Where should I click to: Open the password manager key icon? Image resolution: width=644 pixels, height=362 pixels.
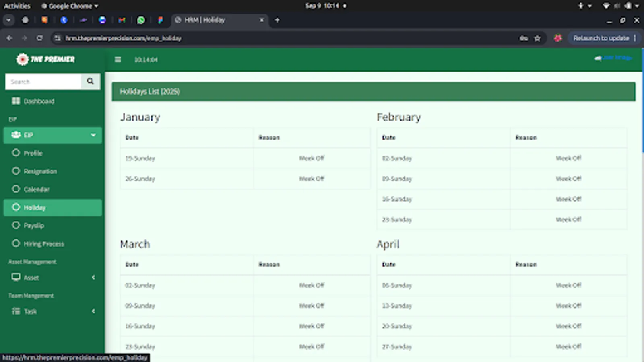click(523, 38)
